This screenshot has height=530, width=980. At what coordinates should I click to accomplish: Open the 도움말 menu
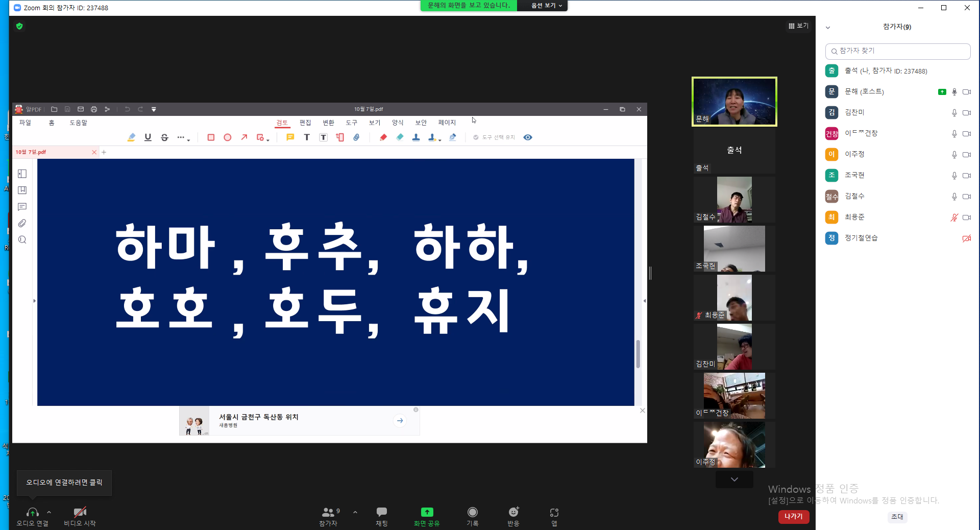pyautogui.click(x=79, y=123)
